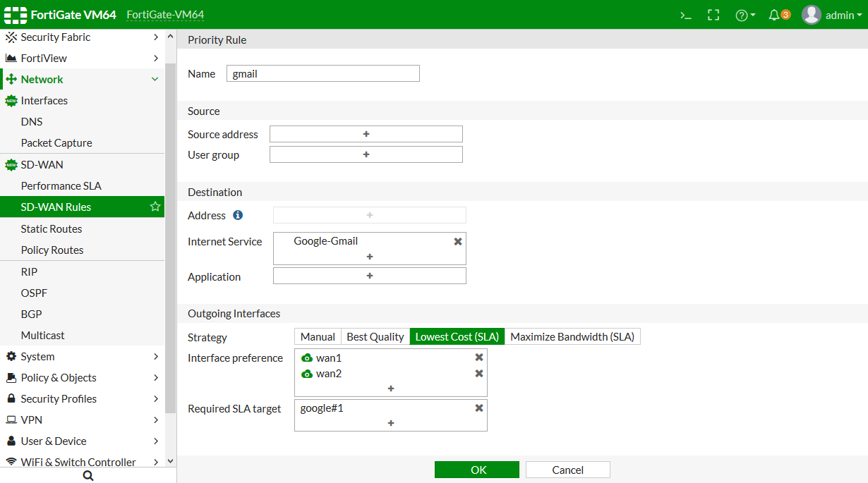
Task: Open Performance SLA page
Action: coord(61,186)
